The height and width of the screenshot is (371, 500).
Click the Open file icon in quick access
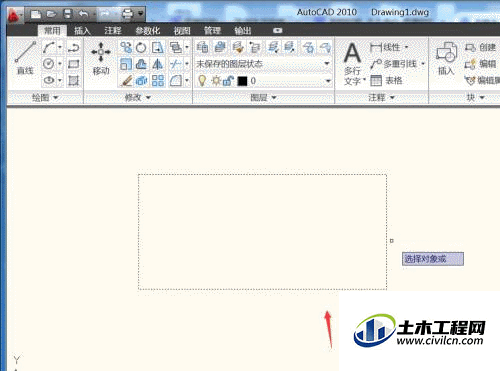(51, 14)
